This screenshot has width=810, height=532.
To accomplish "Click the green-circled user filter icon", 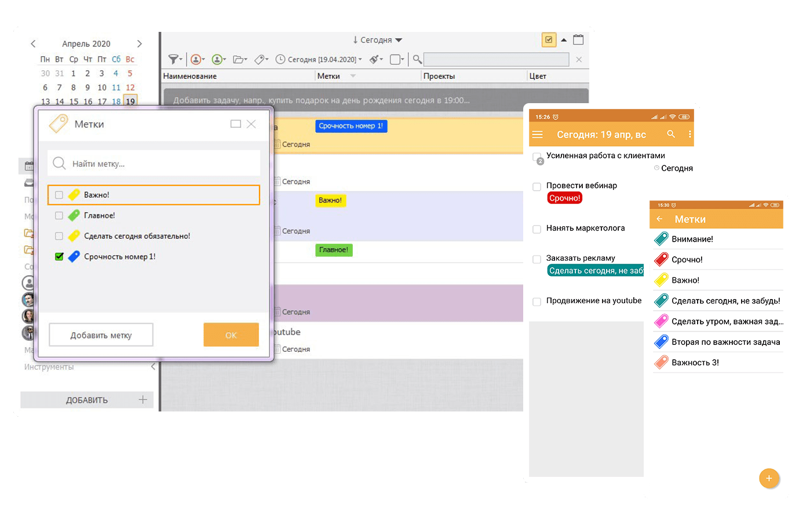I will 218,59.
